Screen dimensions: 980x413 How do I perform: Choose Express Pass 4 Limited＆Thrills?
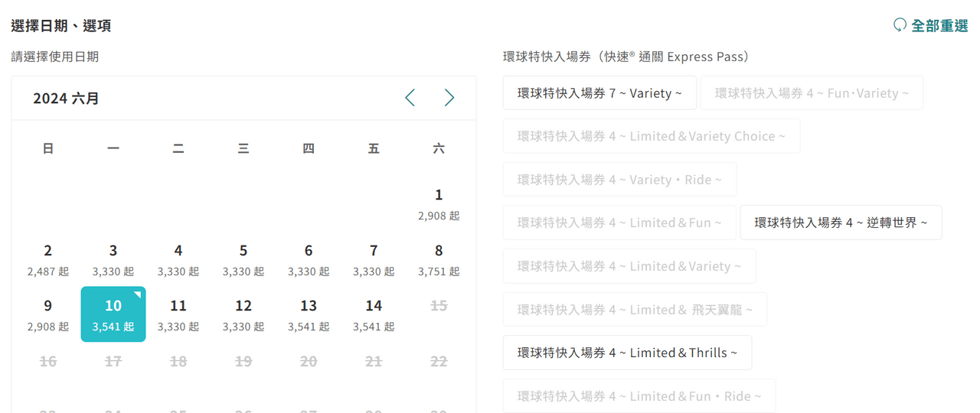click(x=627, y=353)
